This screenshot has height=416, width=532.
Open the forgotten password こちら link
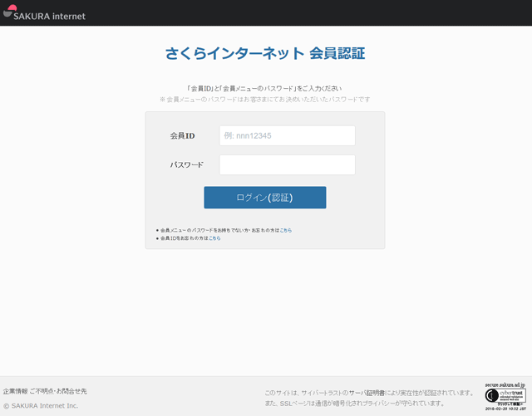point(285,230)
